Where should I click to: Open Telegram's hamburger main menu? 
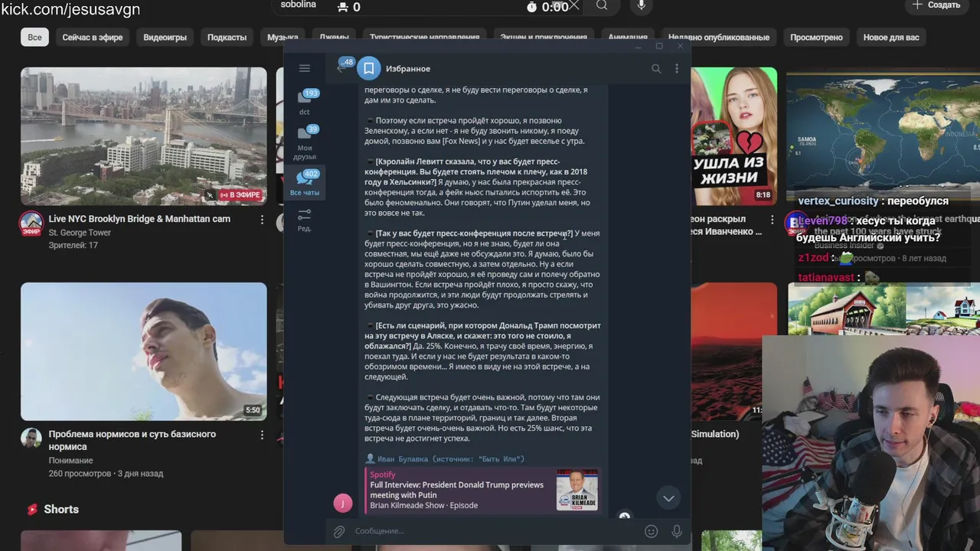pyautogui.click(x=304, y=68)
